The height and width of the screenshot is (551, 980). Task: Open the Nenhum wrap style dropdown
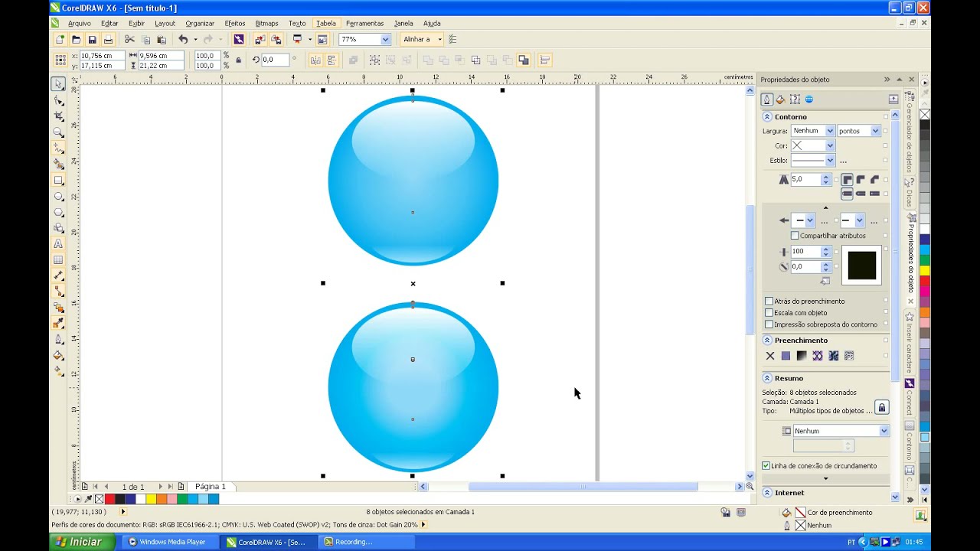(x=884, y=431)
